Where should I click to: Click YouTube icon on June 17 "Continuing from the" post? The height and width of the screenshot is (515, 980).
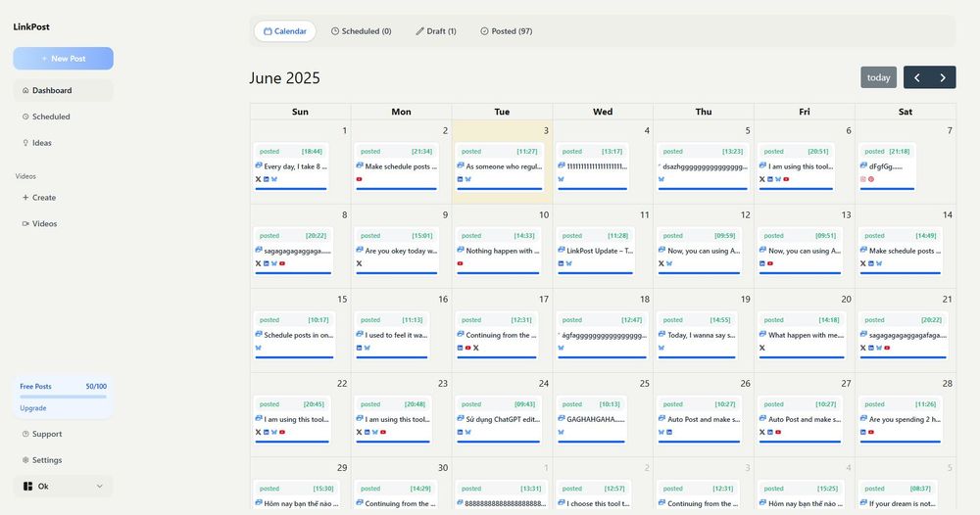tap(468, 348)
